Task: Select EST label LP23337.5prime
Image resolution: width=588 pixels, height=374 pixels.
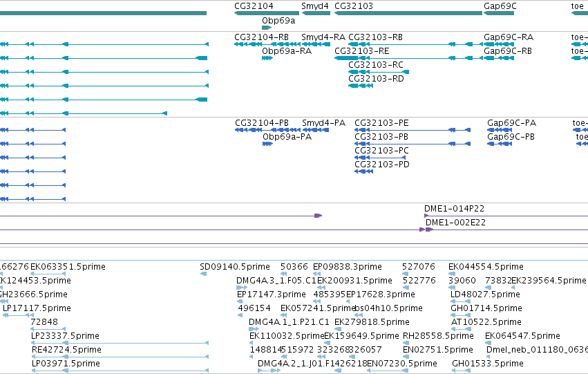Action: click(x=65, y=336)
